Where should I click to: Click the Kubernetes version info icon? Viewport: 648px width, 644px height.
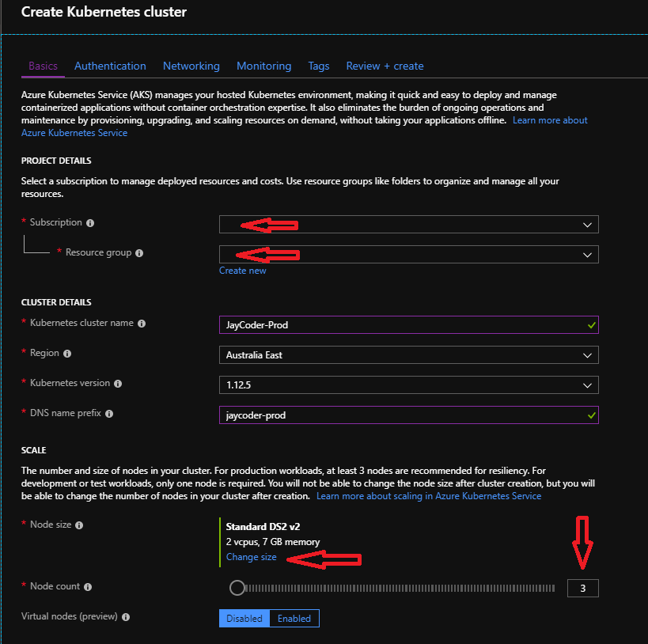point(118,384)
